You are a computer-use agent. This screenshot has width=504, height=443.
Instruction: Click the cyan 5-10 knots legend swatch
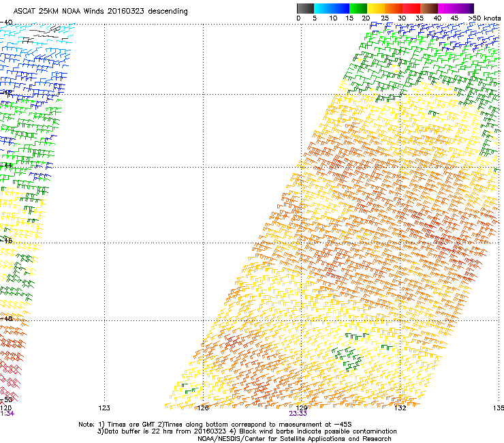[323, 8]
